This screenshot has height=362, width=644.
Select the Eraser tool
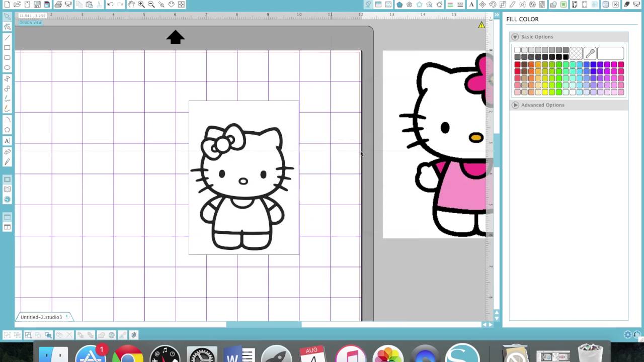coord(7,152)
